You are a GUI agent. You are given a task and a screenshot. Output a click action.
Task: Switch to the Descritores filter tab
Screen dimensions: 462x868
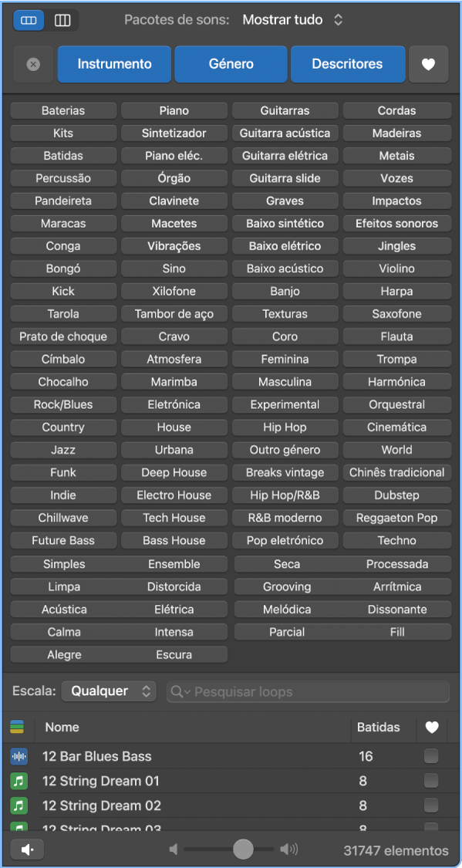[348, 65]
